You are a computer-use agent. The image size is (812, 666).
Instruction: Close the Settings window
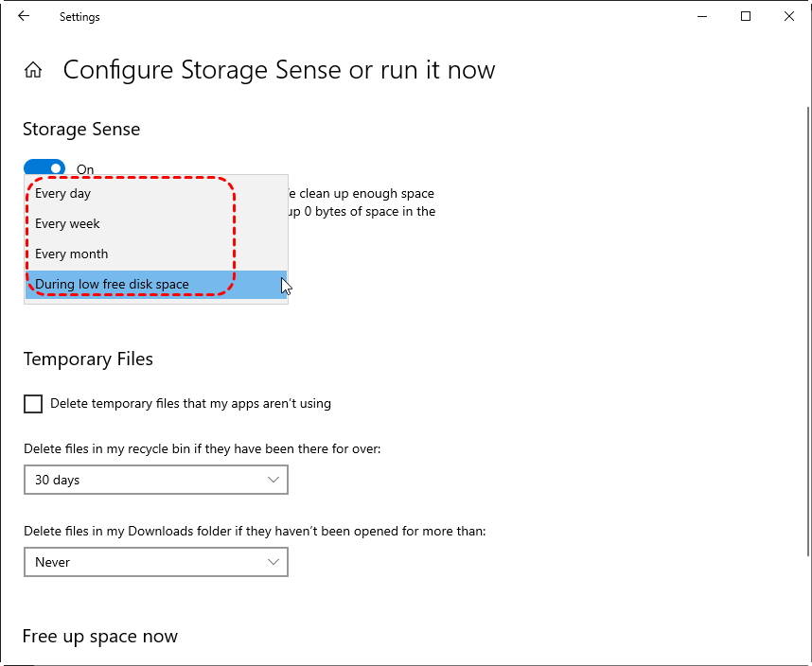tap(789, 16)
